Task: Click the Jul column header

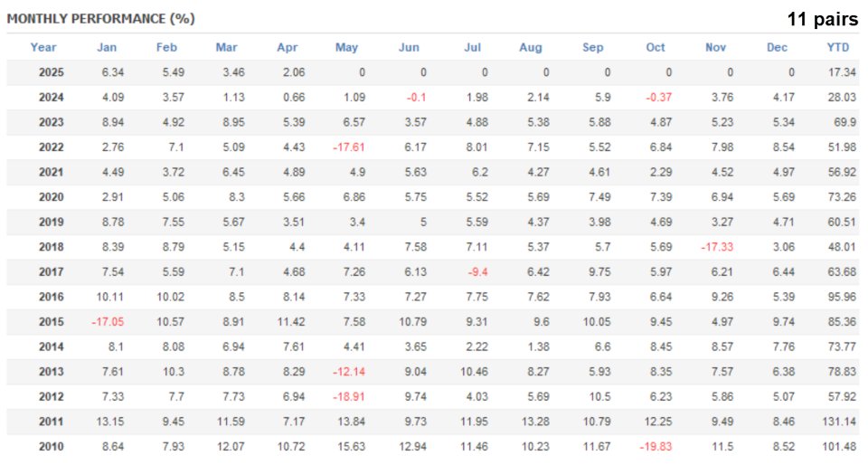Action: point(470,48)
